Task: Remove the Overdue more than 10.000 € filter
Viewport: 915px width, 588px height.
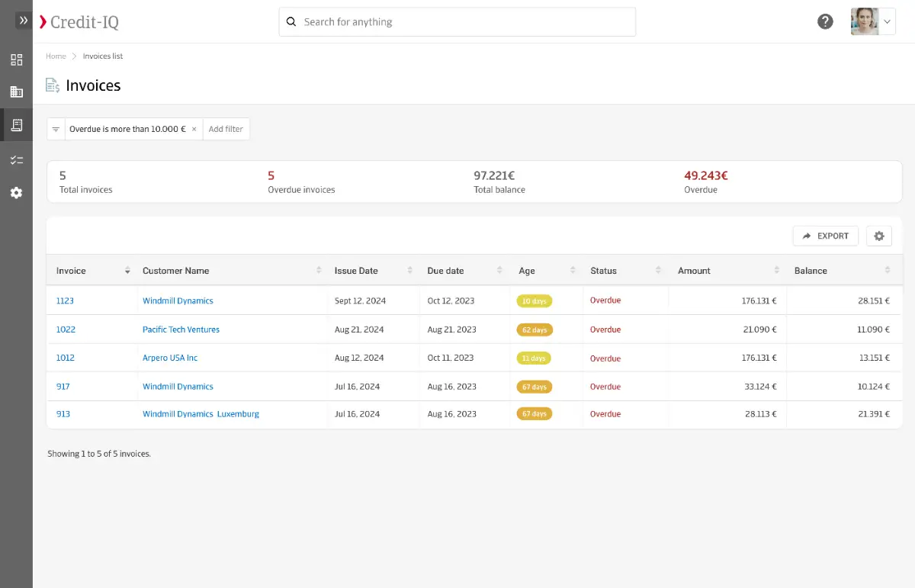Action: click(x=194, y=130)
